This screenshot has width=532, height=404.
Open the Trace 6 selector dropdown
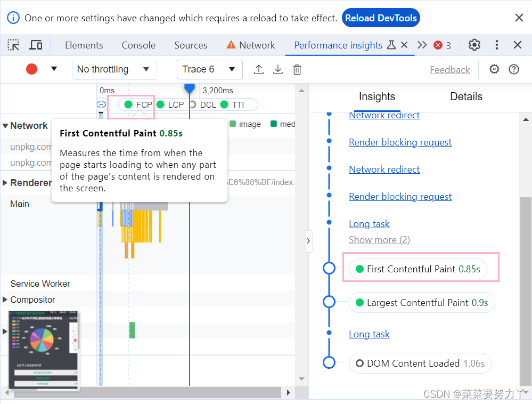[209, 70]
